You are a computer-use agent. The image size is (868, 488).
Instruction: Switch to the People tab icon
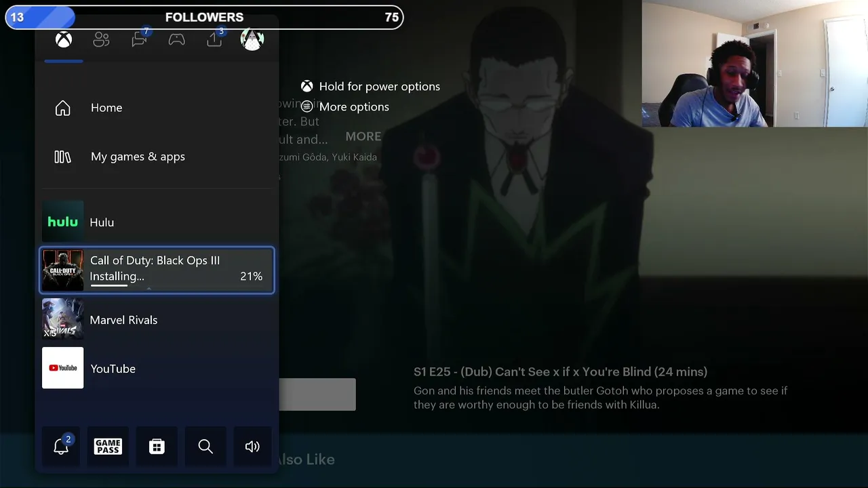coord(101,40)
